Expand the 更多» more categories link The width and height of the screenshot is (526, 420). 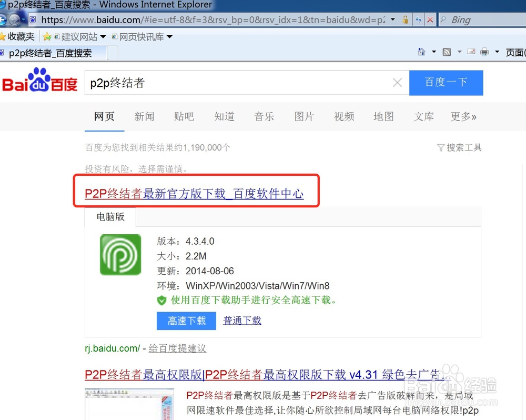(463, 116)
